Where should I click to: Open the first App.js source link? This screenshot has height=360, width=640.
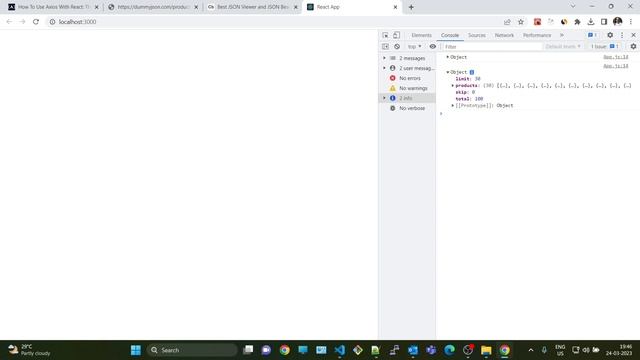click(616, 57)
